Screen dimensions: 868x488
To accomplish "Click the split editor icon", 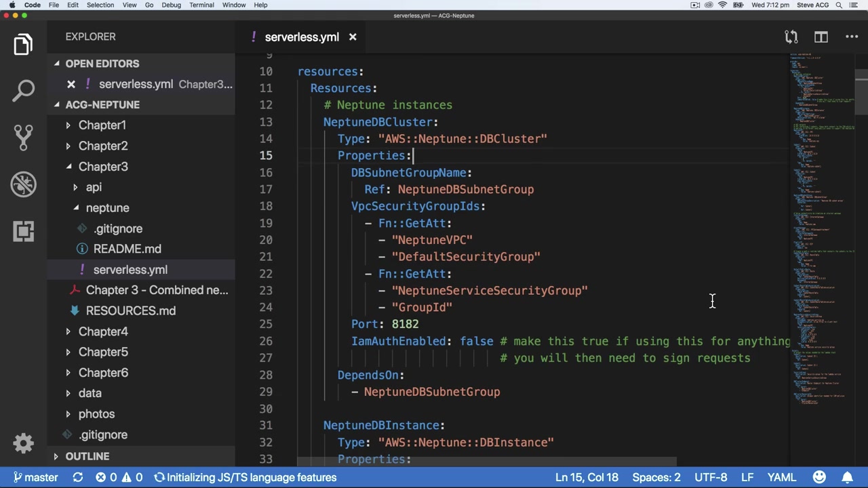I will [x=821, y=37].
